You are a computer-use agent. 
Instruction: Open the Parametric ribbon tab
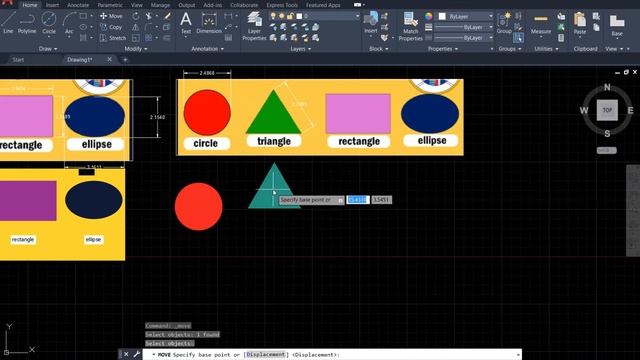(x=110, y=5)
